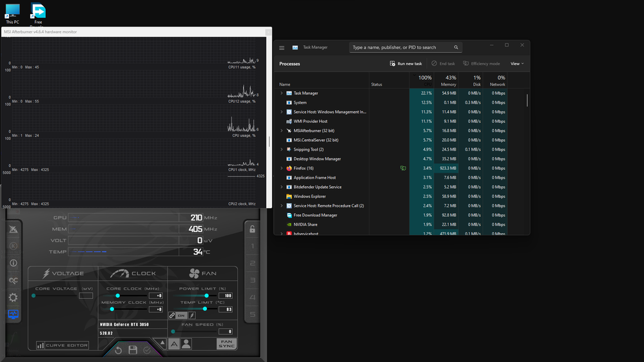The height and width of the screenshot is (362, 644).
Task: Click the Task Manager vertical scrollbar
Action: (x=527, y=100)
